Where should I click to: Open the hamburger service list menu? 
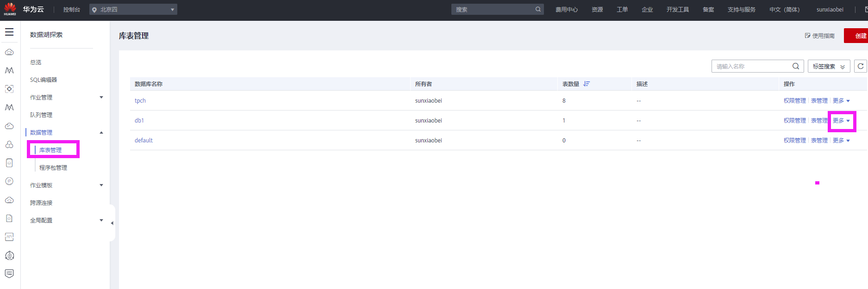[x=9, y=32]
